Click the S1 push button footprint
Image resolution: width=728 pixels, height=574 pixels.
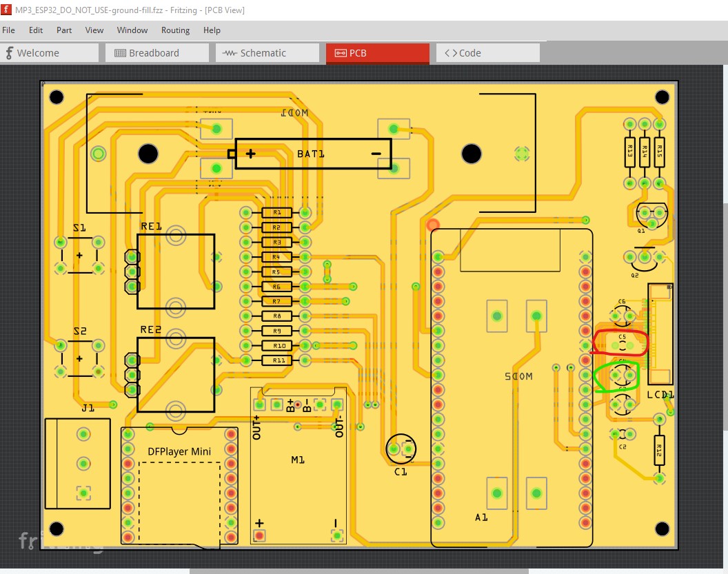[x=79, y=256]
